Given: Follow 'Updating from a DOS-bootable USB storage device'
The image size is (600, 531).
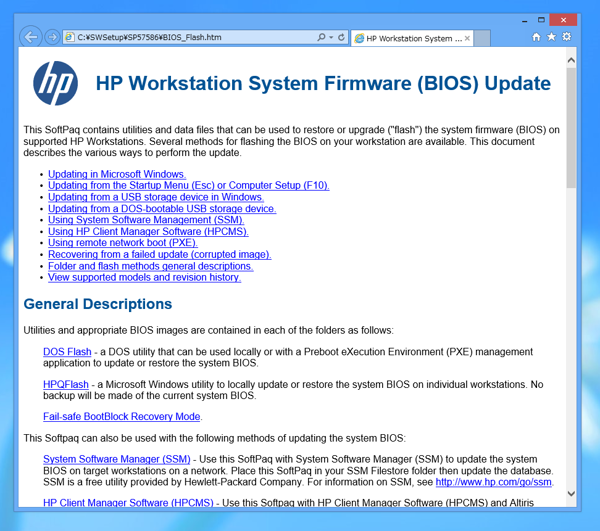Looking at the screenshot, I should (x=162, y=208).
